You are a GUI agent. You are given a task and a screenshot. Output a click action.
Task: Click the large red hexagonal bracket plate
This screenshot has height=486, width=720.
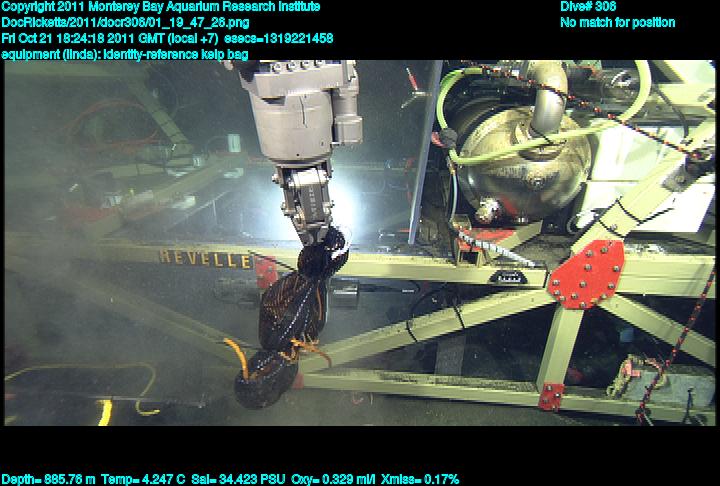[x=585, y=273]
